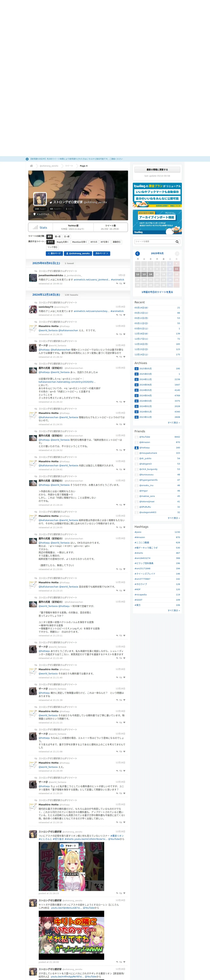Open Recent entry 03月01日(土)

141,329
